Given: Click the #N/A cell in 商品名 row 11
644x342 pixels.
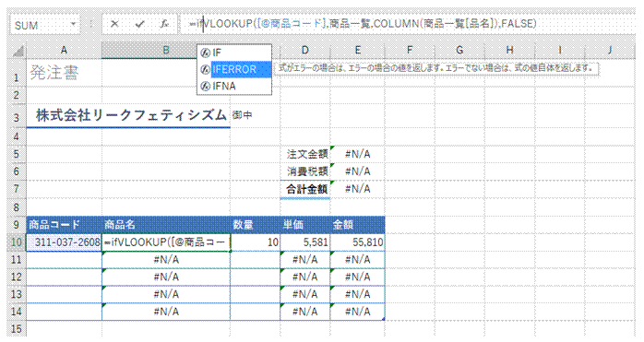Looking at the screenshot, I should (166, 259).
